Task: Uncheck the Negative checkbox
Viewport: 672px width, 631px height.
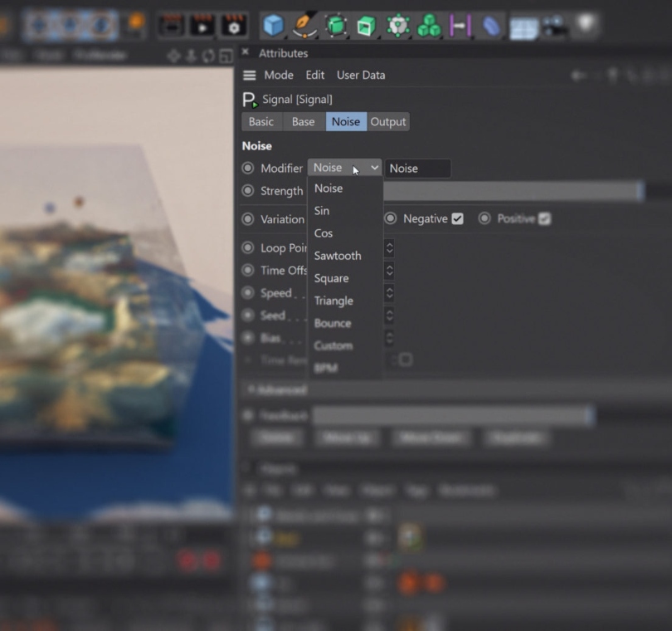Action: tap(458, 219)
